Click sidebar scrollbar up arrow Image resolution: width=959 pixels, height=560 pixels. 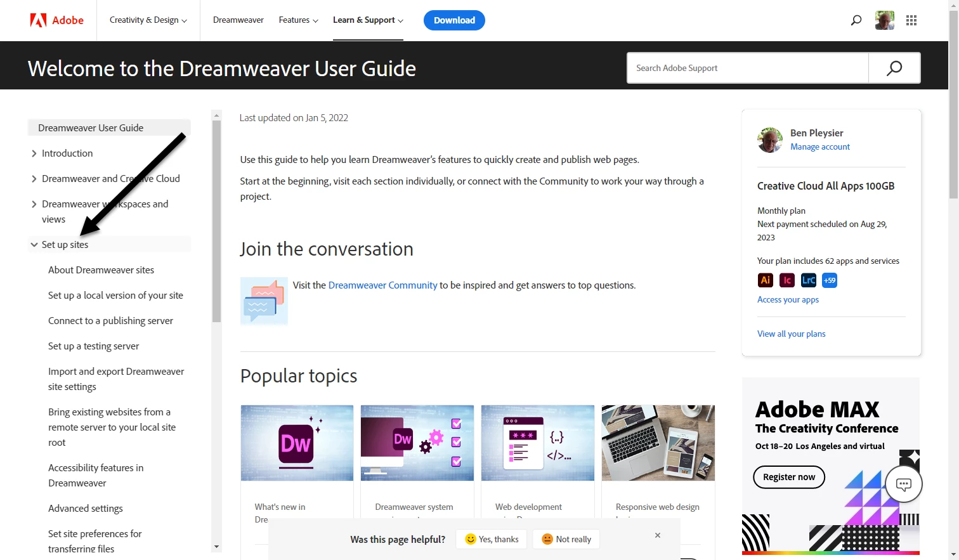pyautogui.click(x=216, y=115)
